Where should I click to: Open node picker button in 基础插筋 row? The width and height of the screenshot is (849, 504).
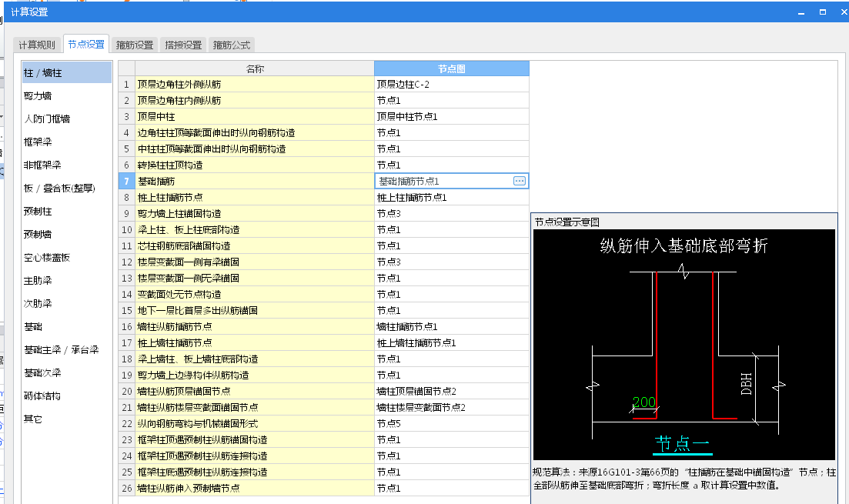tap(520, 181)
